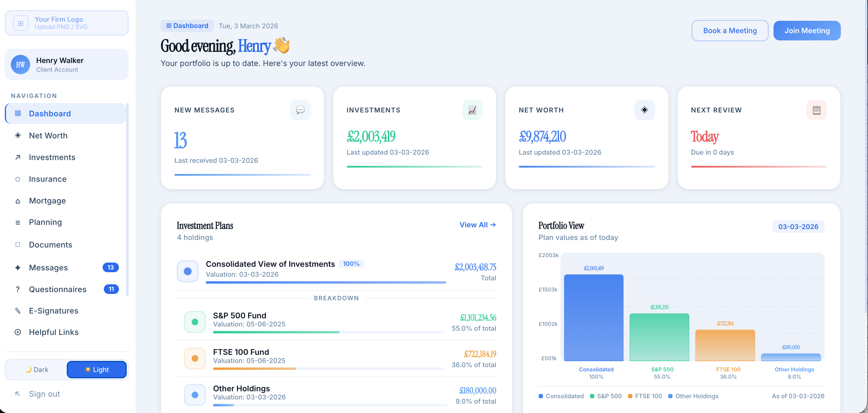Click the Questionnaires badge showing 11
The height and width of the screenshot is (413, 868).
[x=111, y=289]
